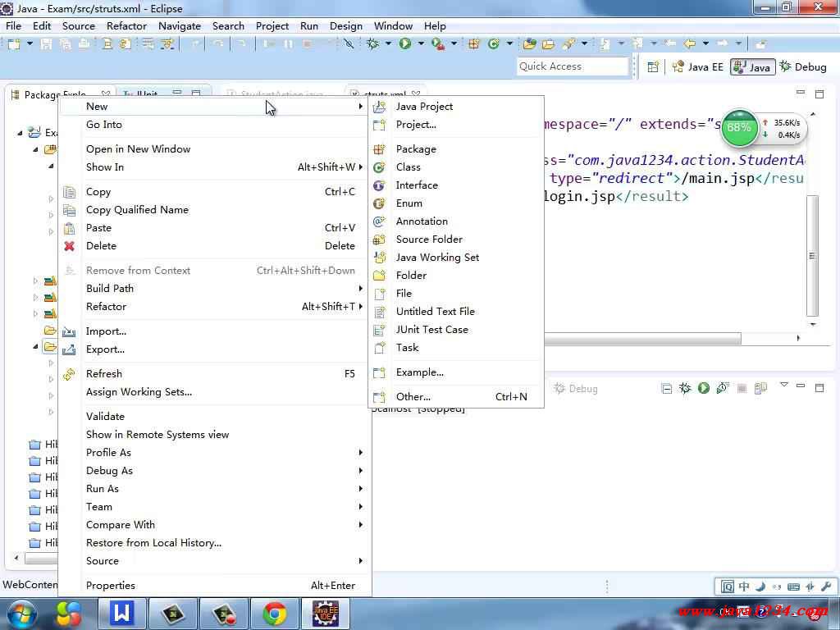Collapse the Exam project tree node
Screen dimensions: 840x630
point(20,133)
